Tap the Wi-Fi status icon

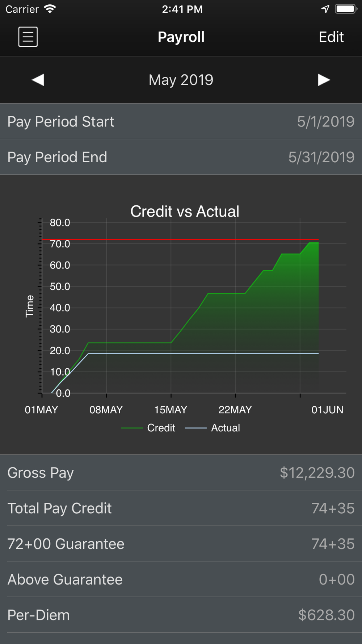pyautogui.click(x=50, y=9)
